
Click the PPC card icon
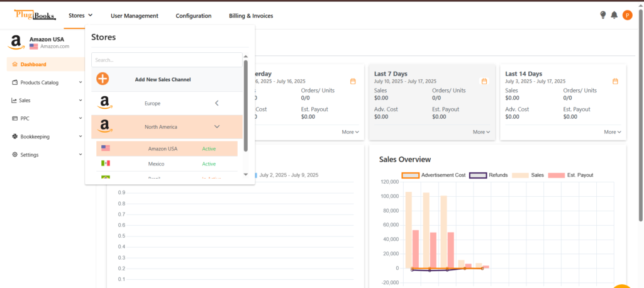15,118
